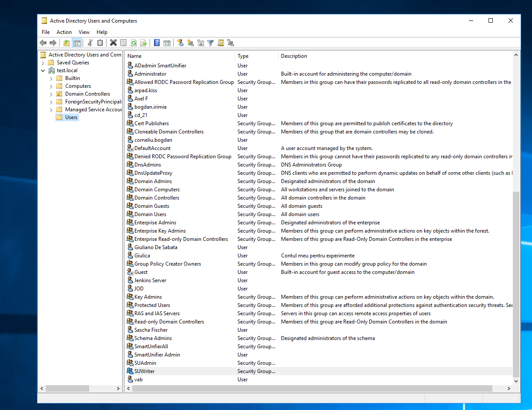
Task: Open the View menu
Action: click(x=84, y=32)
